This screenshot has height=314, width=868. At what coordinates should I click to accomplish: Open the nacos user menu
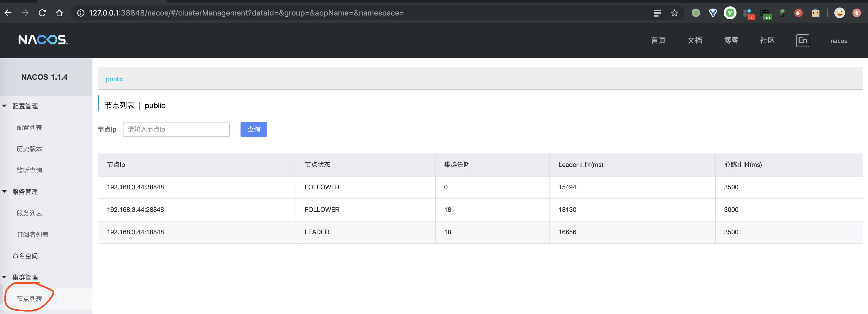pos(838,40)
